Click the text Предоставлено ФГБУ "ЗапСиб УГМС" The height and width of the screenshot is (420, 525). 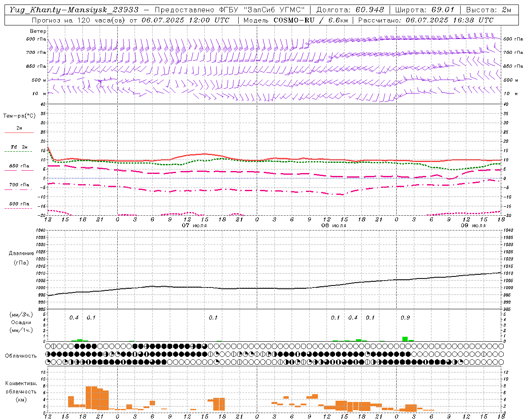(x=230, y=10)
